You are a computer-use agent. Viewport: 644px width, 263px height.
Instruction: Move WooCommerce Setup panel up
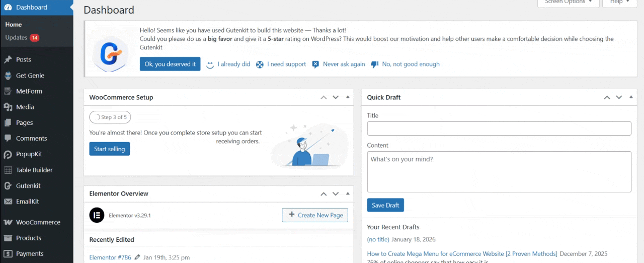click(324, 97)
